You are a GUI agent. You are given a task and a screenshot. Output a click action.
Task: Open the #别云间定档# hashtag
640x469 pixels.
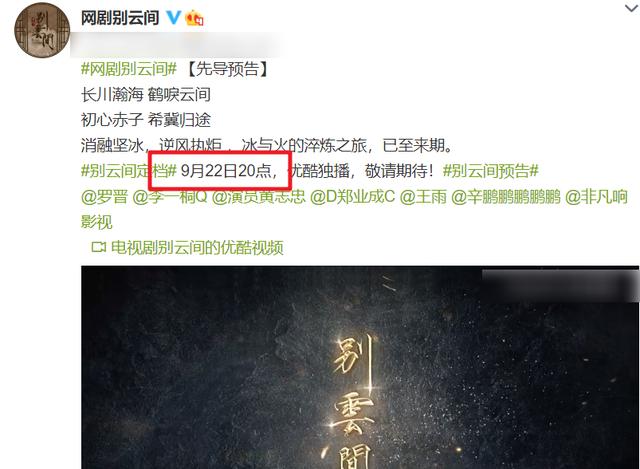coord(129,171)
